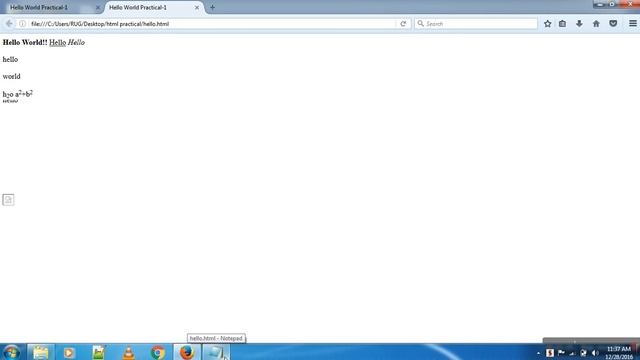The width and height of the screenshot is (640, 360).
Task: Open the site information icon in address bar
Action: (x=22, y=24)
